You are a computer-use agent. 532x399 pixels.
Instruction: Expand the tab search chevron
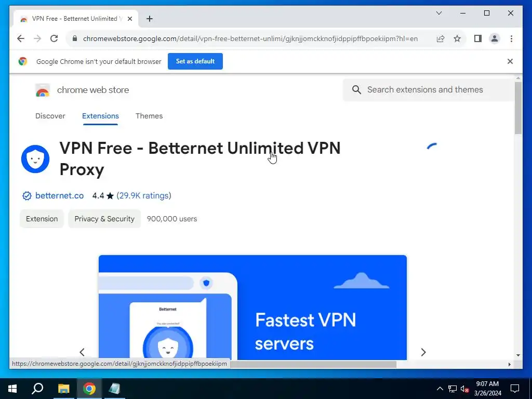(x=438, y=13)
